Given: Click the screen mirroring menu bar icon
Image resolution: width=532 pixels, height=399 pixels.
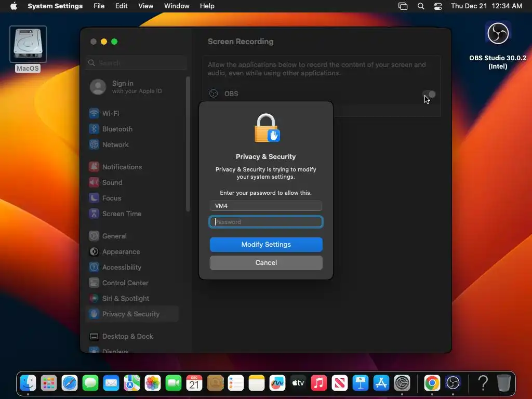Looking at the screenshot, I should tap(403, 6).
